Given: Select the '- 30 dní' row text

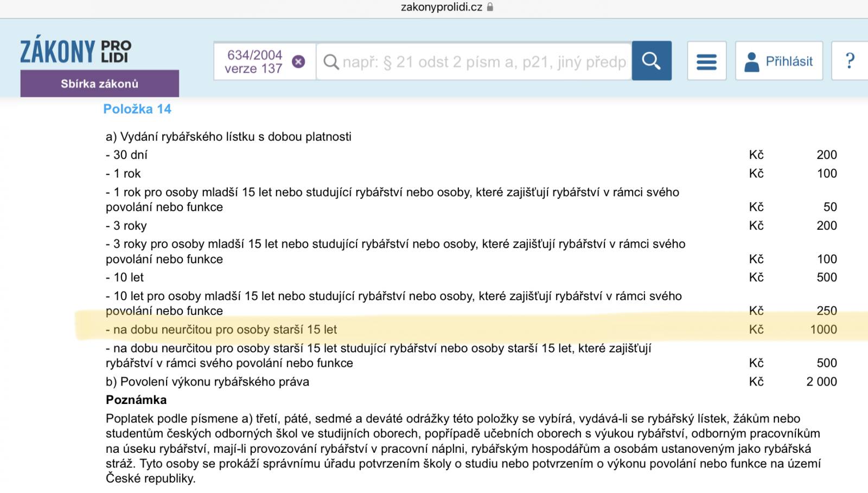Looking at the screenshot, I should (126, 155).
